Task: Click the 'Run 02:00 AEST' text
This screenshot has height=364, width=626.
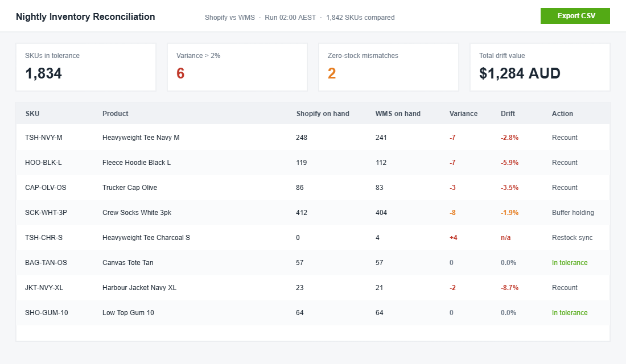Action: coord(290,18)
